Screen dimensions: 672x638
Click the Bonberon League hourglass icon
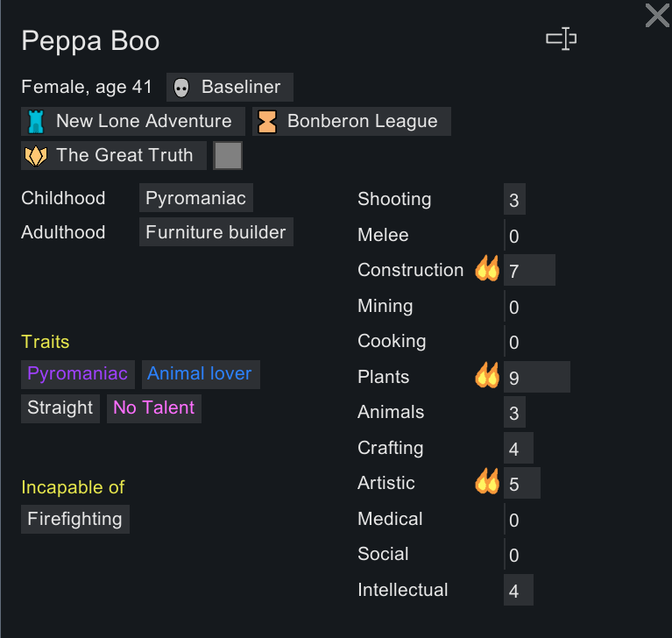267,122
